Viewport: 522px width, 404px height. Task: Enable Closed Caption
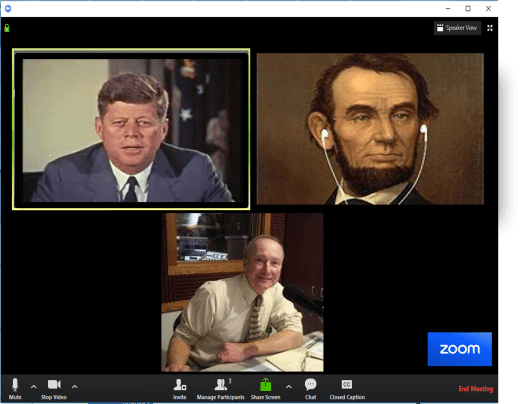coord(347,388)
